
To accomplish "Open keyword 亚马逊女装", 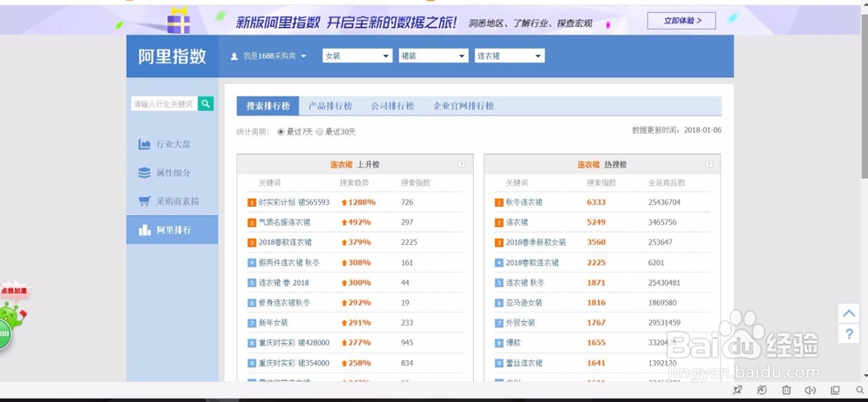I will [x=524, y=303].
